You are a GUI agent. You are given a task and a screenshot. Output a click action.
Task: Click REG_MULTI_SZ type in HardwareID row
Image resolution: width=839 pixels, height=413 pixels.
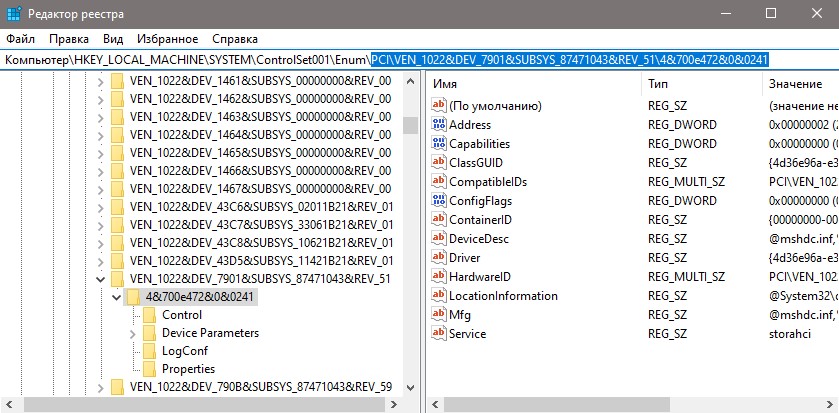(x=686, y=277)
